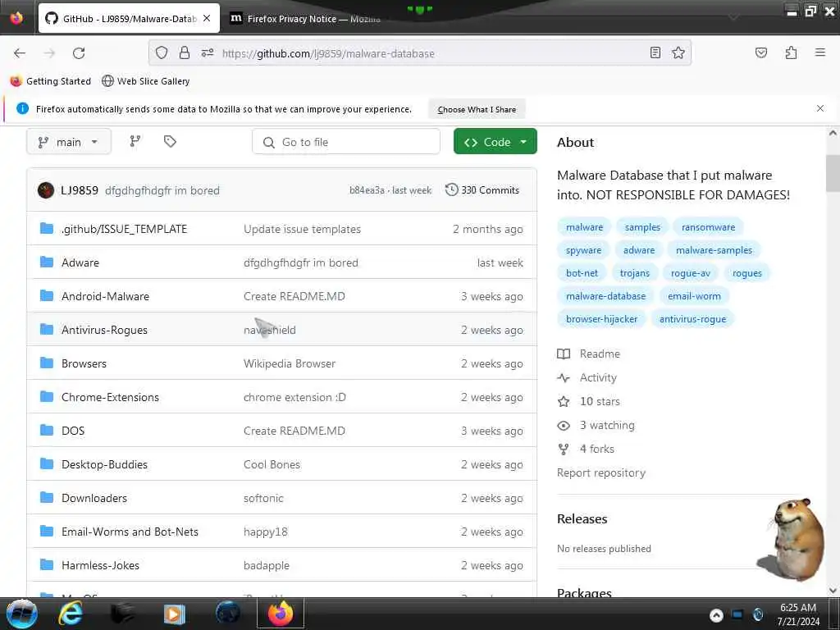Dismiss the Firefox data notification bar
Screen dimensions: 840x630
(x=819, y=108)
